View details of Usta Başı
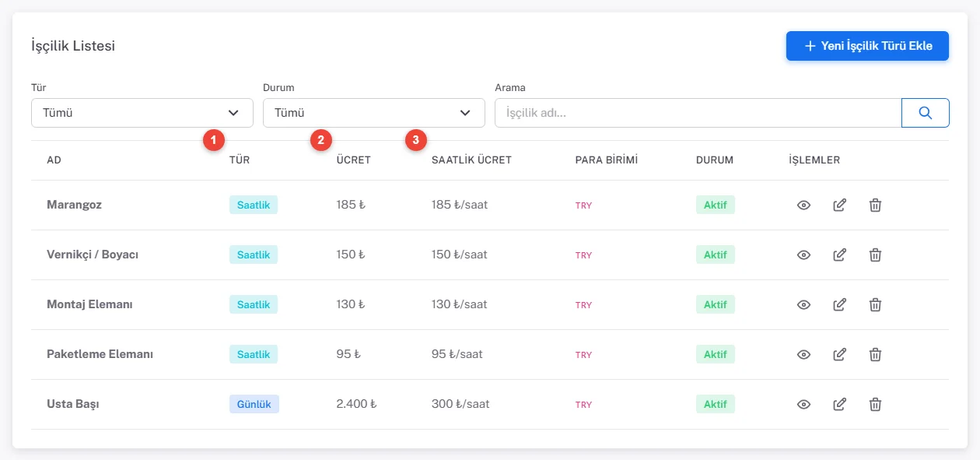Viewport: 980px width, 460px height. pos(804,405)
